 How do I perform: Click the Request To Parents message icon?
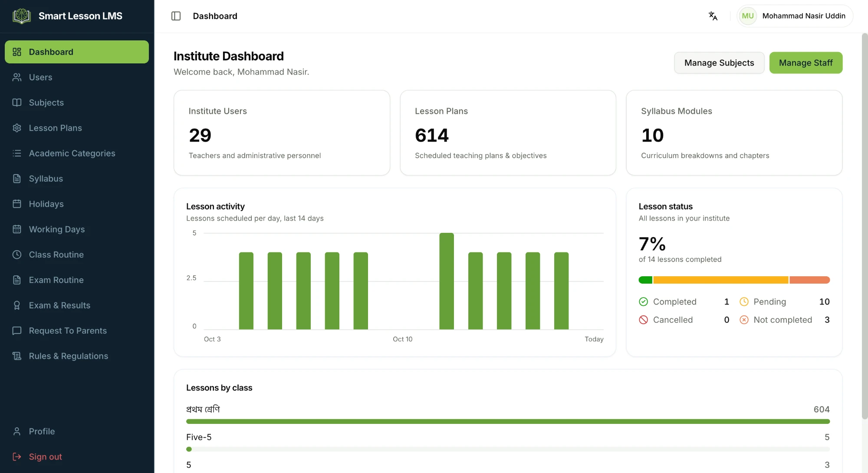tap(17, 331)
